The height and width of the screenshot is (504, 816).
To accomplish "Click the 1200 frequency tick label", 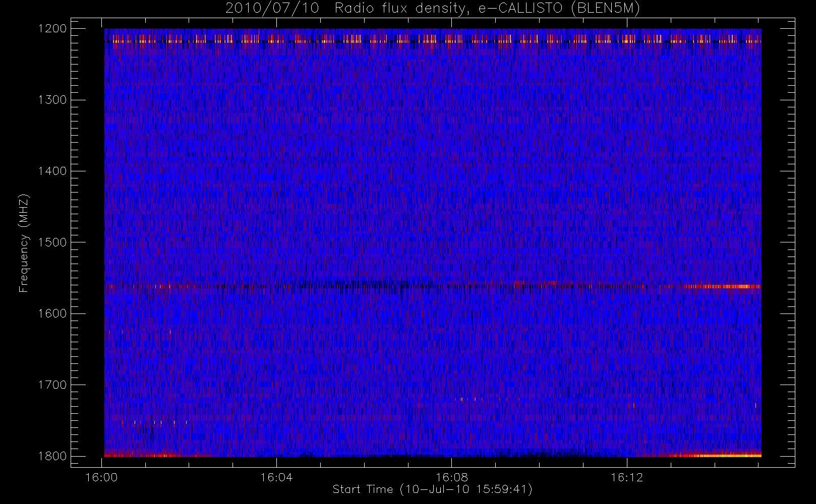I will coord(52,29).
